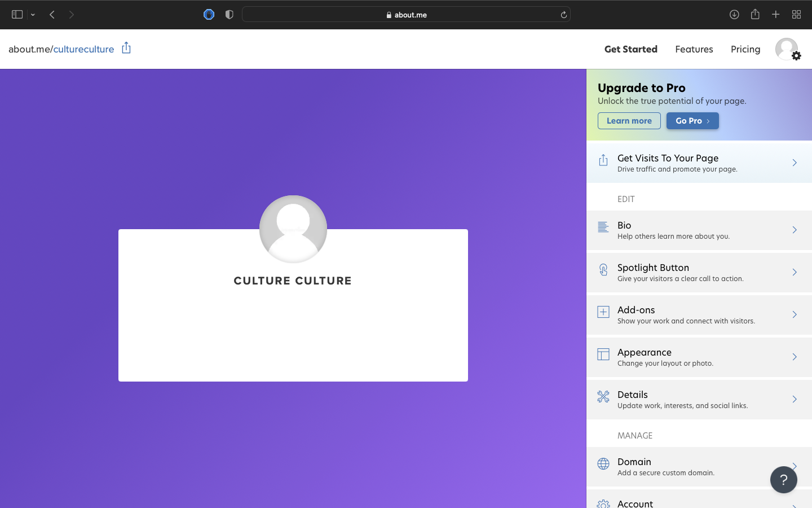Click the Appearance layout icon
Image resolution: width=812 pixels, height=508 pixels.
coord(603,354)
